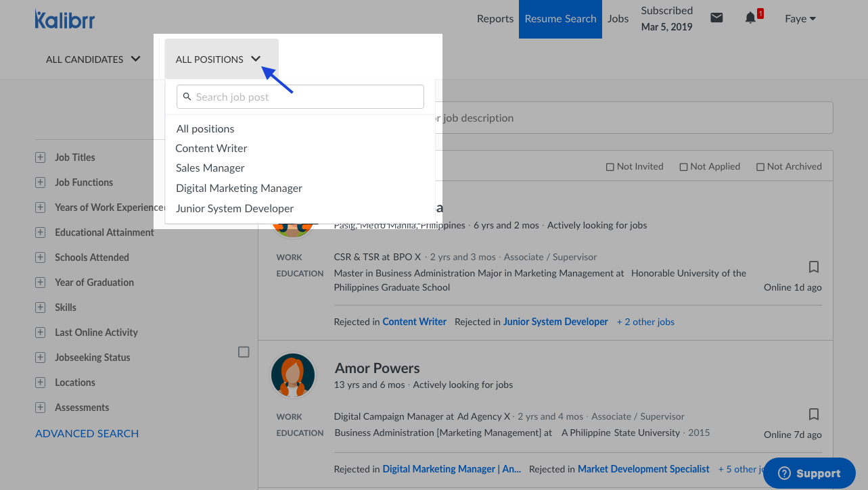Bookmark Amor Powers candidate
Image resolution: width=868 pixels, height=490 pixels.
[x=814, y=414]
